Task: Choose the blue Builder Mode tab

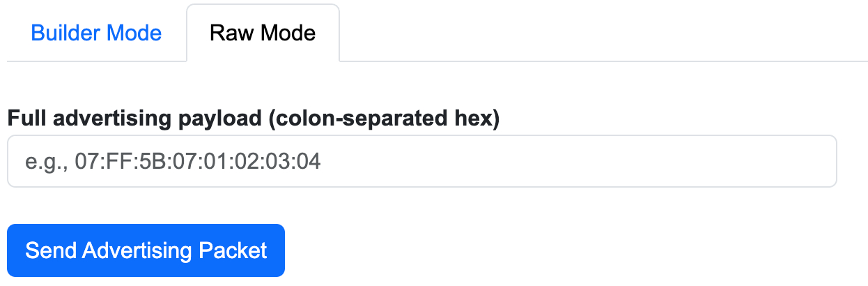Action: (x=96, y=33)
